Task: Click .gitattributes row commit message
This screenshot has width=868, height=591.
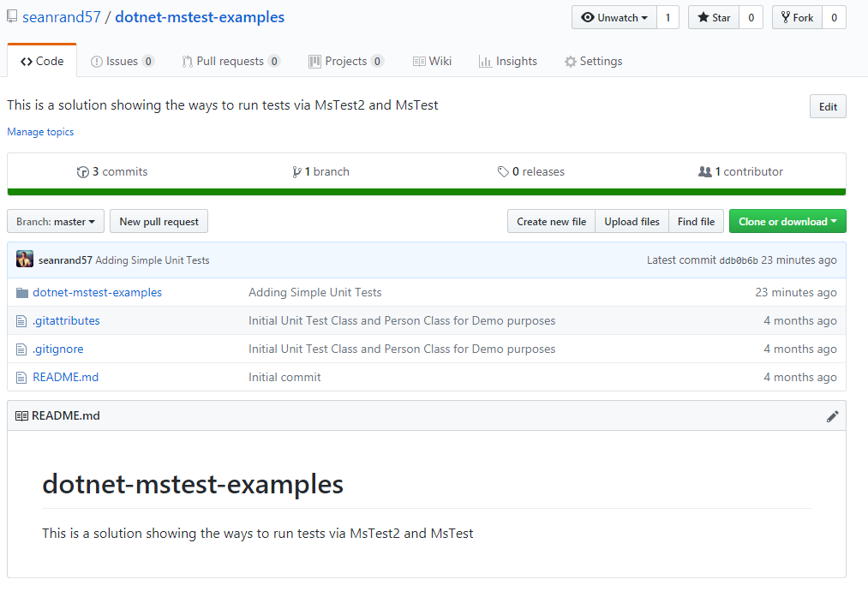Action: tap(402, 320)
